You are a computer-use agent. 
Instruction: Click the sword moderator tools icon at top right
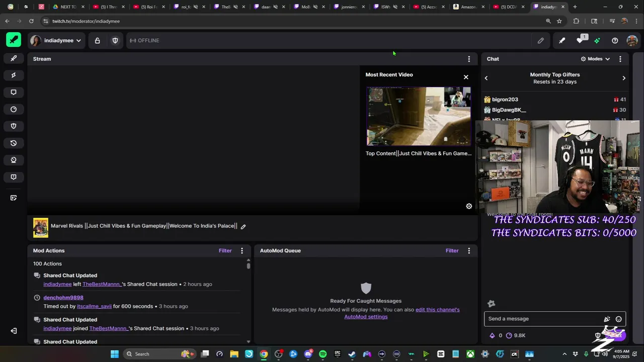pos(562,41)
